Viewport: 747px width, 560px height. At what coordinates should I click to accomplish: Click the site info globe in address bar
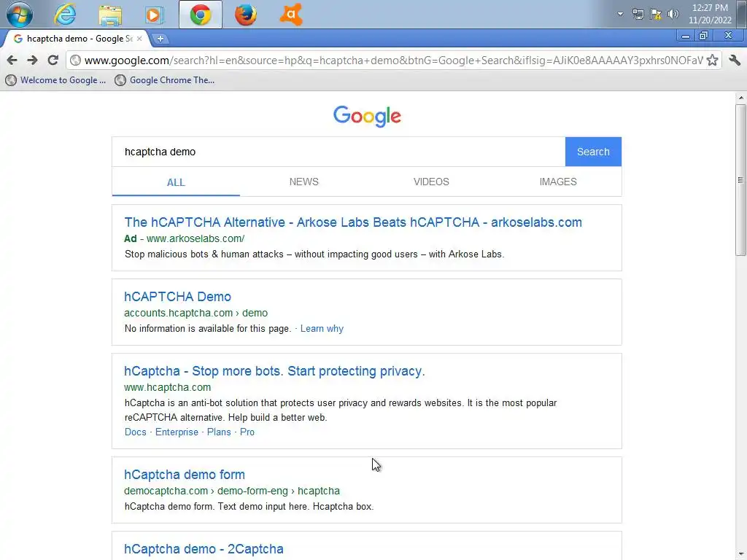pos(75,60)
